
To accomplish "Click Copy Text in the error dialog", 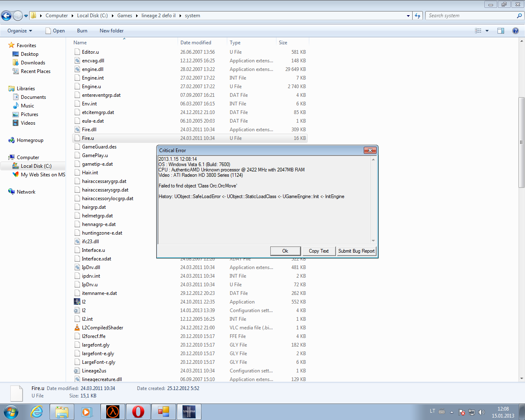I will [319, 251].
